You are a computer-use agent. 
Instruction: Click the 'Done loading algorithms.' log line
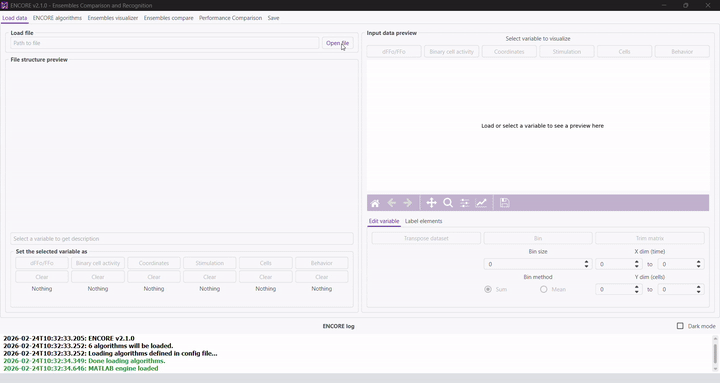tap(84, 361)
